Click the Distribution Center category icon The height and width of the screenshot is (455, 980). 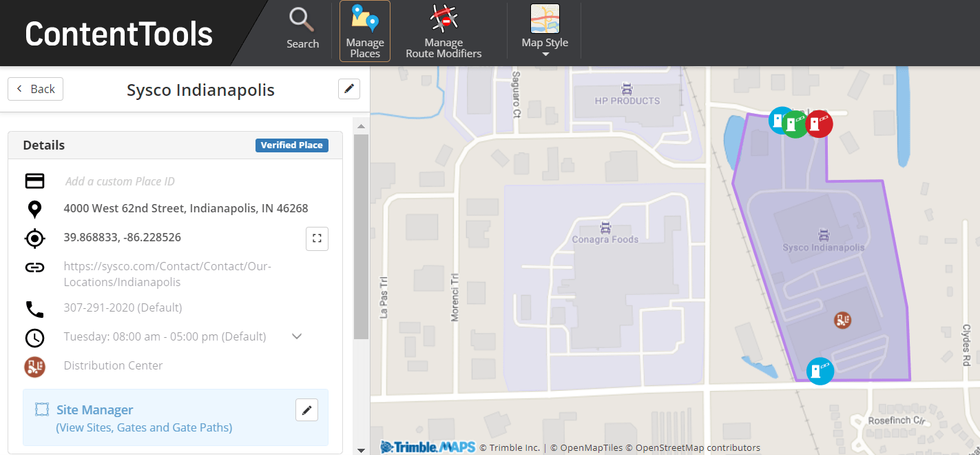[34, 366]
